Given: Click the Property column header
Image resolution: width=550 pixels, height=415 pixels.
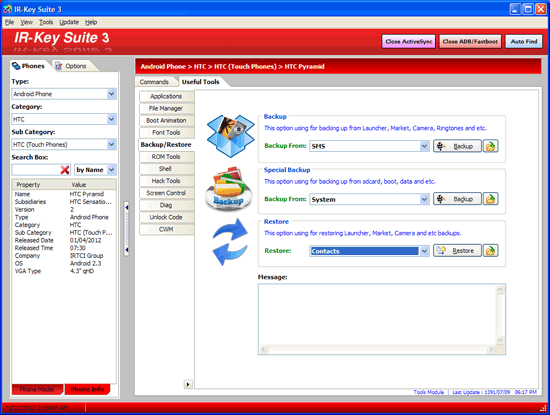Looking at the screenshot, I should click(x=39, y=185).
